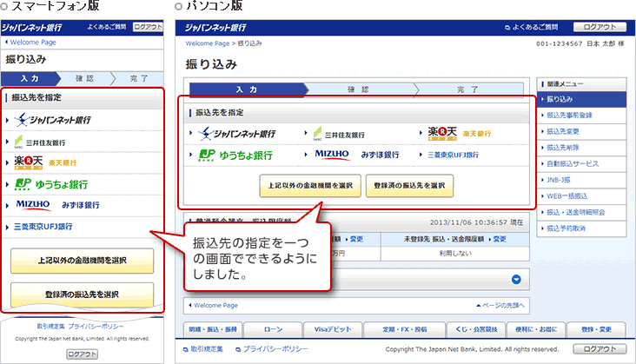
Task: Click 上記以外の金融機関を選択 button in PC version
Action: (x=309, y=186)
